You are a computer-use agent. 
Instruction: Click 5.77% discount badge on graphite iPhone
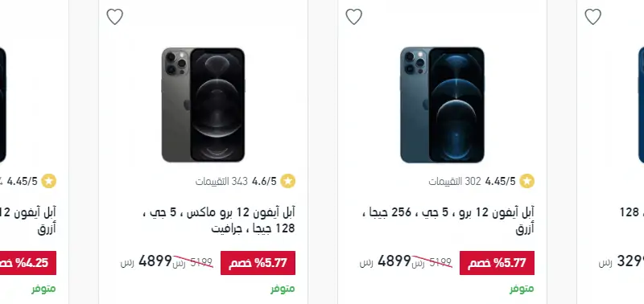tap(258, 263)
